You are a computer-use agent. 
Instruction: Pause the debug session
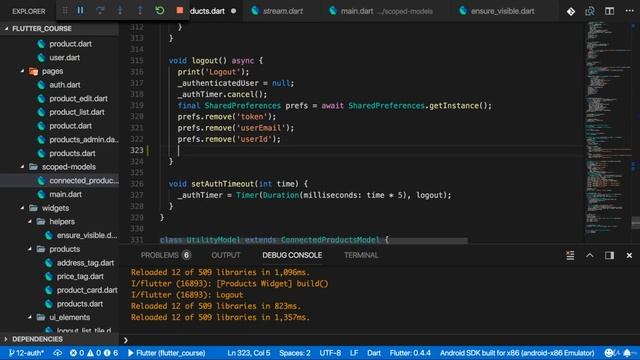[x=80, y=11]
